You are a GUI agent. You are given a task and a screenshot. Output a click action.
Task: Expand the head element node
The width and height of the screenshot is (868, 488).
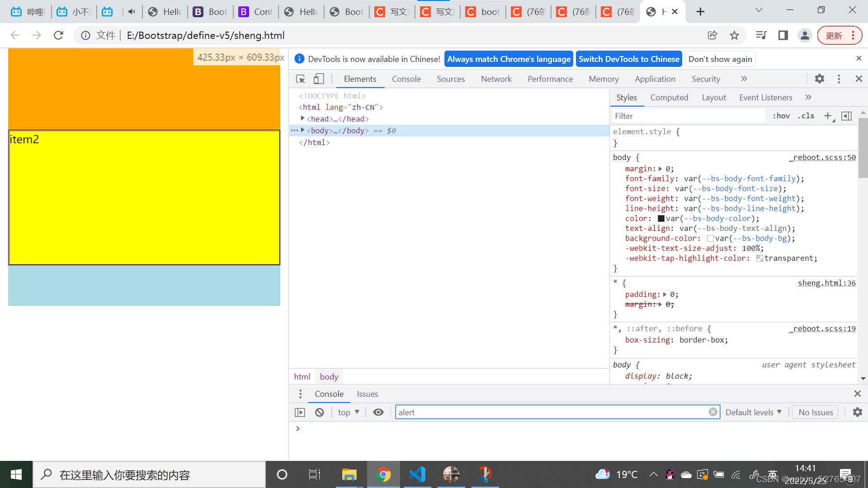[x=303, y=118]
